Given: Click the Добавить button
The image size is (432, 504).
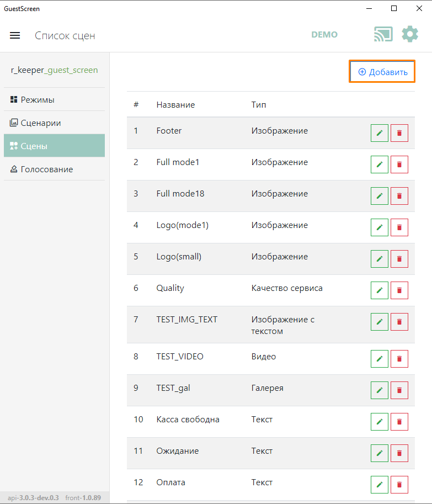Looking at the screenshot, I should 382,72.
